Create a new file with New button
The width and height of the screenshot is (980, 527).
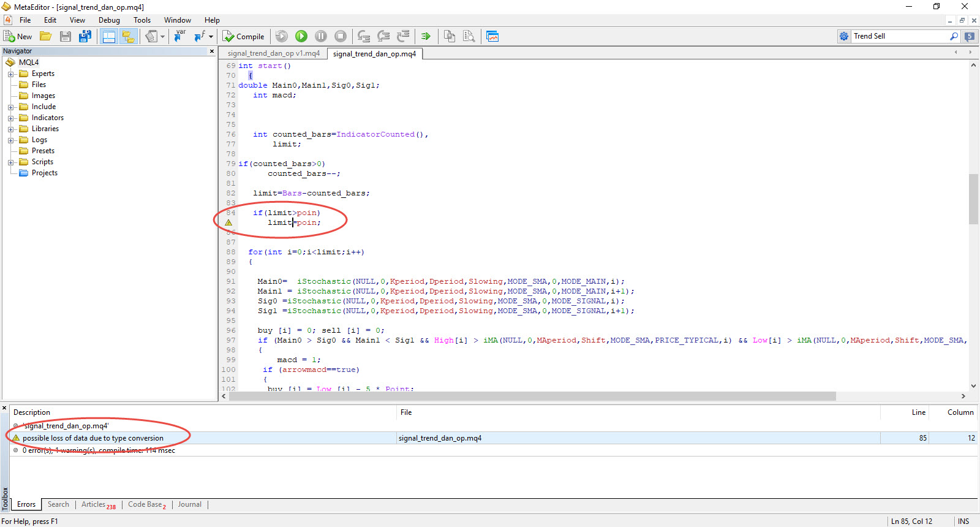click(18, 37)
